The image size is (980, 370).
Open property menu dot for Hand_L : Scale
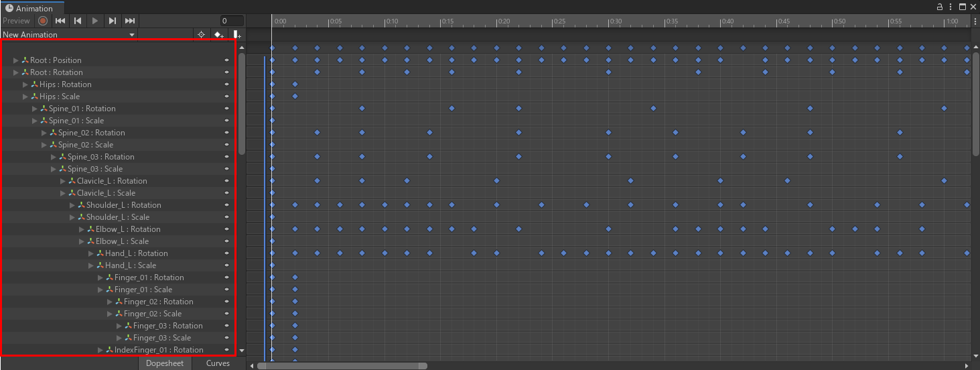(x=226, y=265)
